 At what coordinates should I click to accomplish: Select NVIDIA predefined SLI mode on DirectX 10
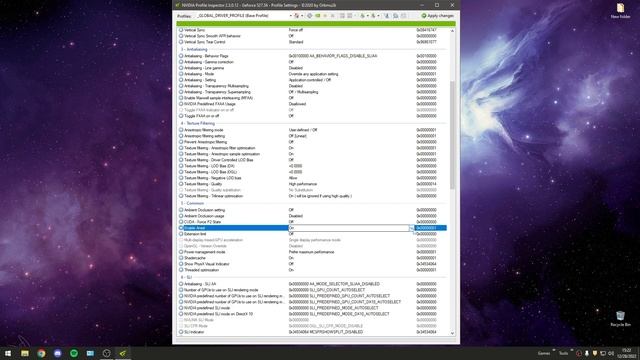pos(312,314)
